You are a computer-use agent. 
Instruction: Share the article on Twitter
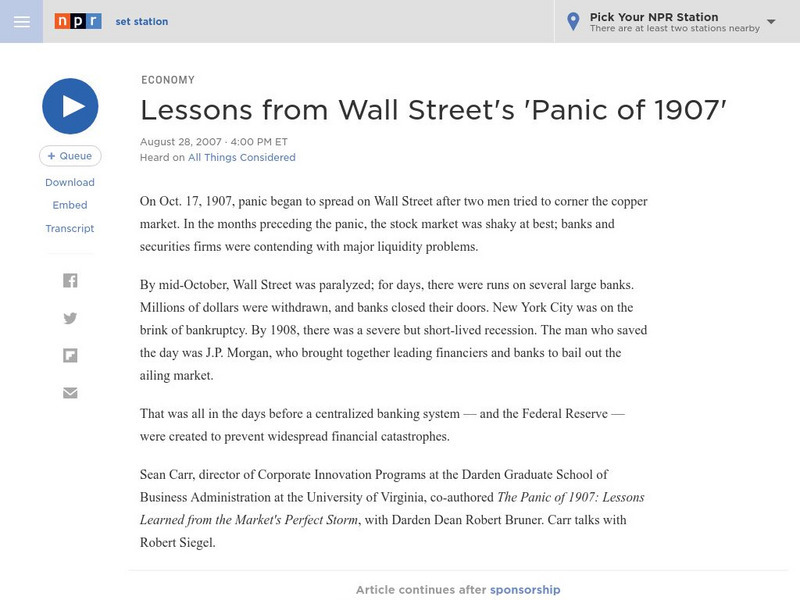click(70, 318)
